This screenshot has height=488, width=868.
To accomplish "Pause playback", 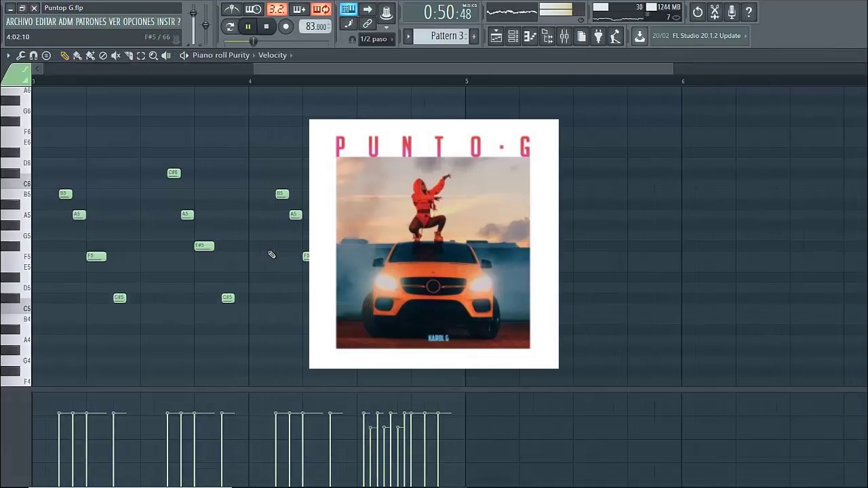I will point(248,26).
